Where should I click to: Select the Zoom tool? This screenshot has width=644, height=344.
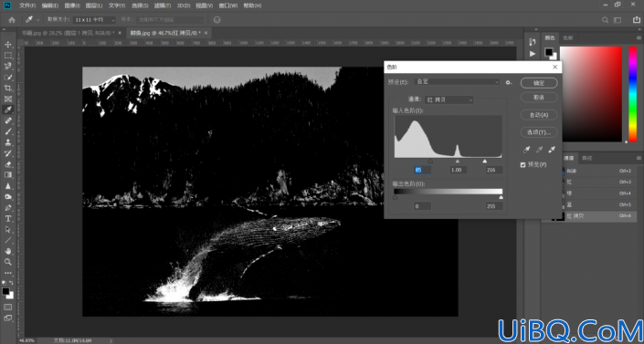point(8,262)
